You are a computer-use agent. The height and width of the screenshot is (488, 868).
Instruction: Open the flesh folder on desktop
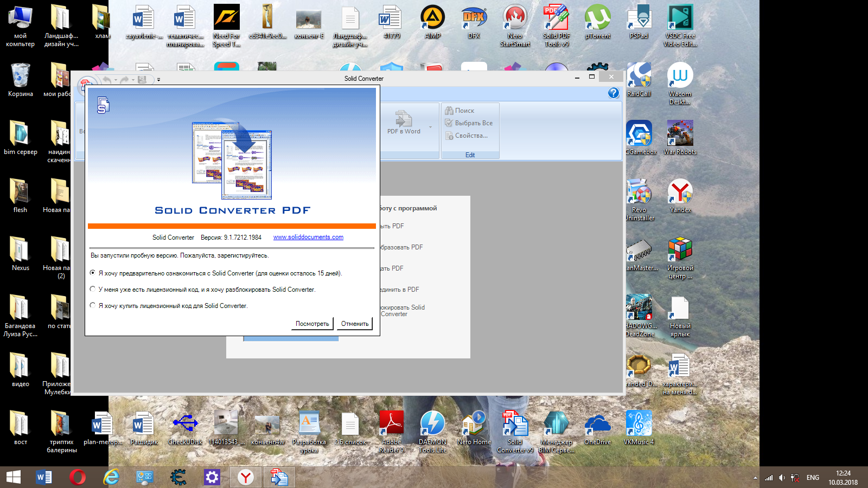(x=21, y=196)
